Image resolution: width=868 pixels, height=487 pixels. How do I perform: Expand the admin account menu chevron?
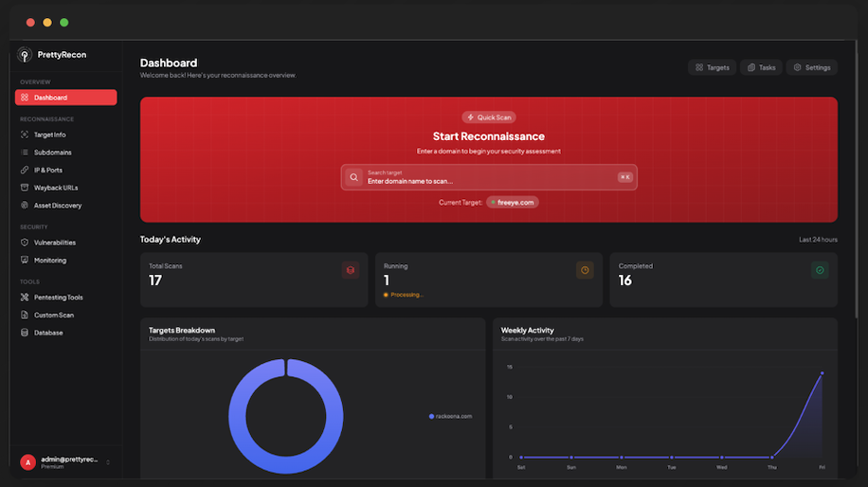[108, 462]
